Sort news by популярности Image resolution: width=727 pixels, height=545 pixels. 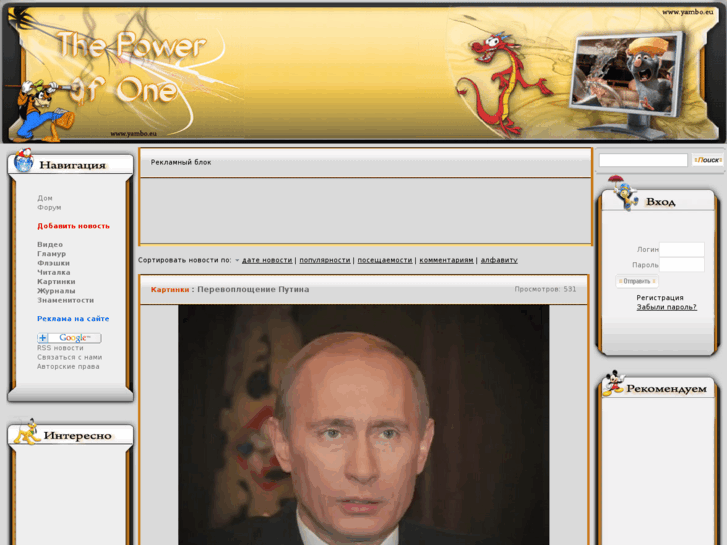click(x=325, y=260)
